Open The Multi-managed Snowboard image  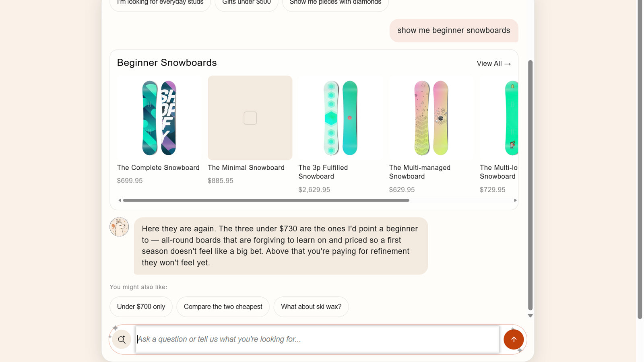pos(431,118)
